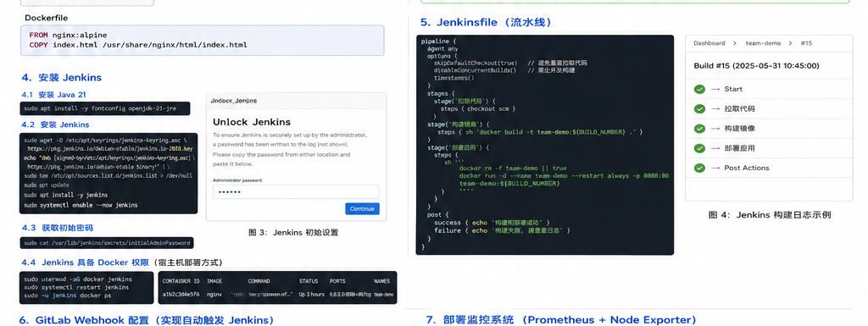Screen dimensions: 868x326
Task: Click the IMAGE column header
Action: point(214,281)
